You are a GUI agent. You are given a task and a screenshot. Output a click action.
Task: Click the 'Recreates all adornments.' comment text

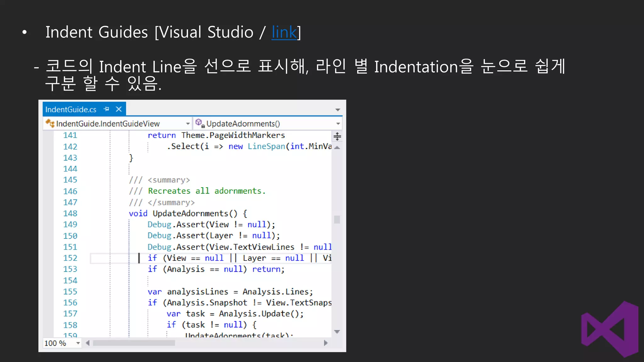[207, 191]
